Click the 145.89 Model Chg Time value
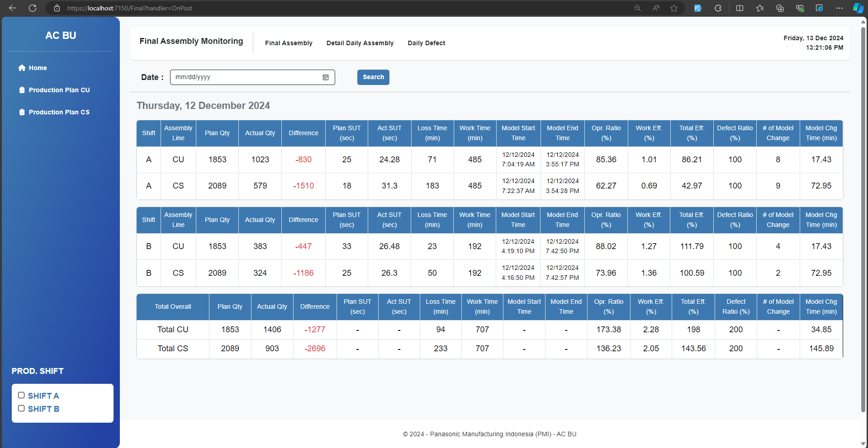This screenshot has width=868, height=448. click(x=821, y=349)
